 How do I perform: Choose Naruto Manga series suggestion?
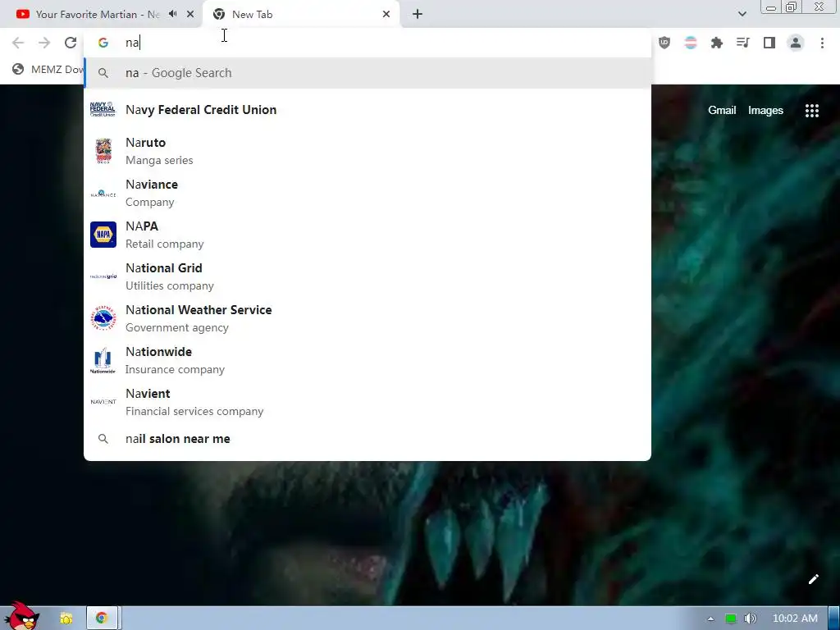(x=367, y=151)
